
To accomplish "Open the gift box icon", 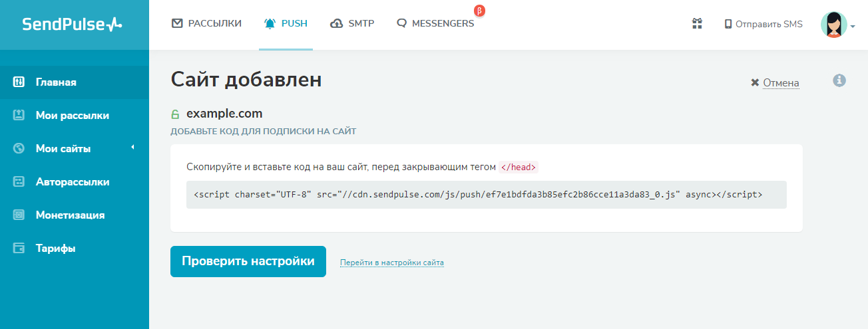I will [697, 24].
